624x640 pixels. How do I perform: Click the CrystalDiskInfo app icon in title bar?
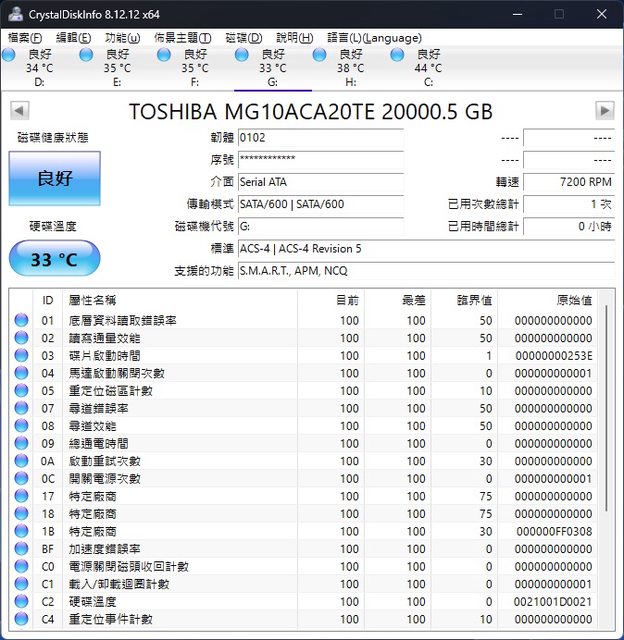(12, 13)
